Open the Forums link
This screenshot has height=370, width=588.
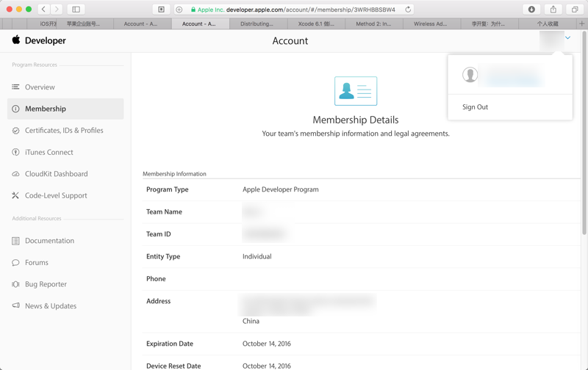point(36,263)
